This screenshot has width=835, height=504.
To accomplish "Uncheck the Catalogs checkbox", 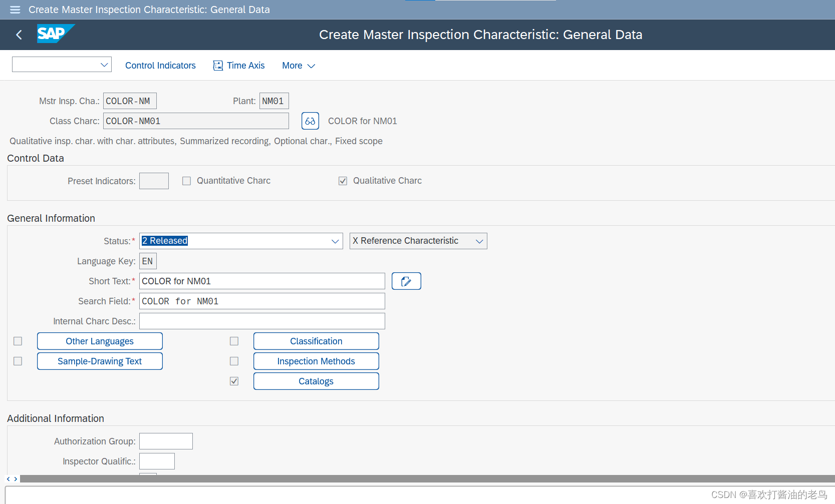I will (234, 381).
